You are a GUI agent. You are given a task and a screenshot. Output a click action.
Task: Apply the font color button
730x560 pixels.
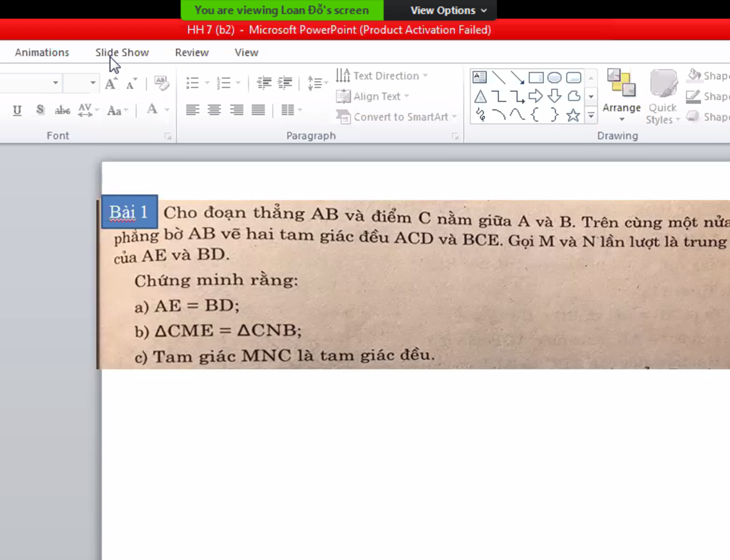(x=153, y=109)
